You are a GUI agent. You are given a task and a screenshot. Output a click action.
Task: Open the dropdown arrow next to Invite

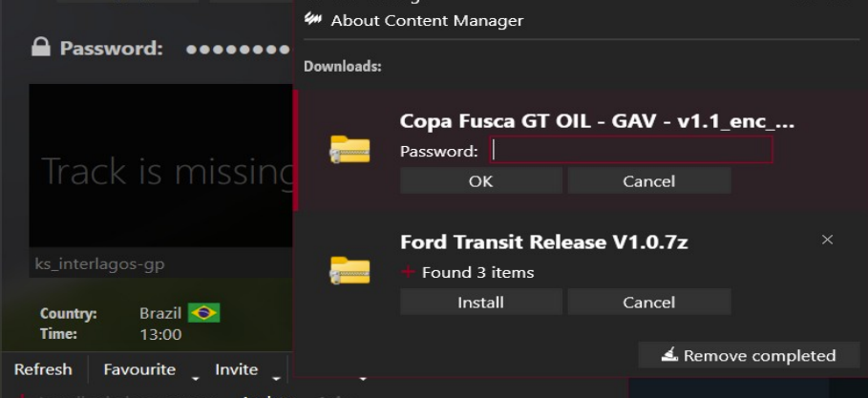276,377
